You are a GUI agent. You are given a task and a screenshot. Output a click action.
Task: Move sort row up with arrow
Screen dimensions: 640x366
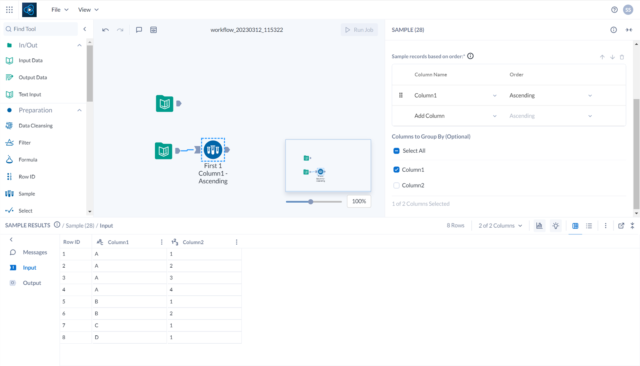click(x=602, y=57)
